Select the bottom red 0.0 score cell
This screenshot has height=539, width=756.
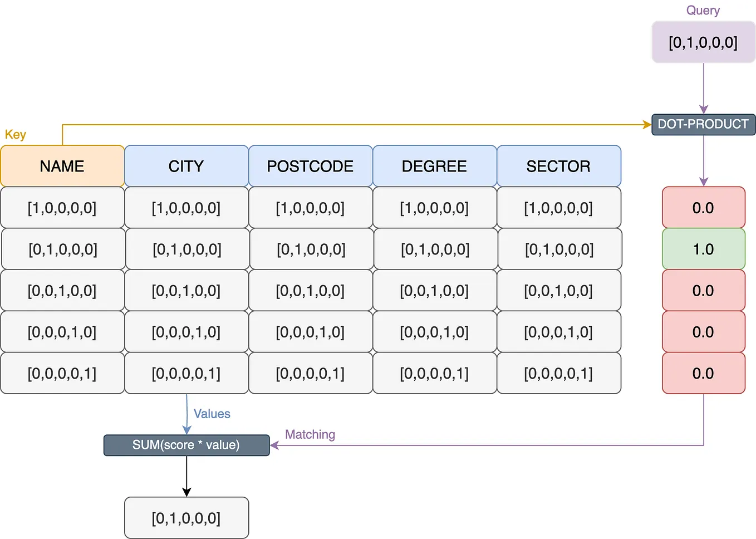[703, 373]
